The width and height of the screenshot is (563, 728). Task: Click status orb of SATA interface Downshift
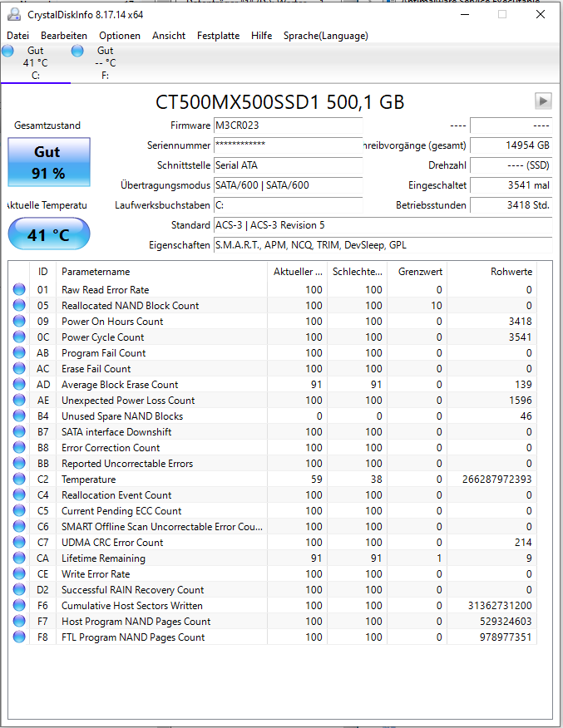coord(19,432)
